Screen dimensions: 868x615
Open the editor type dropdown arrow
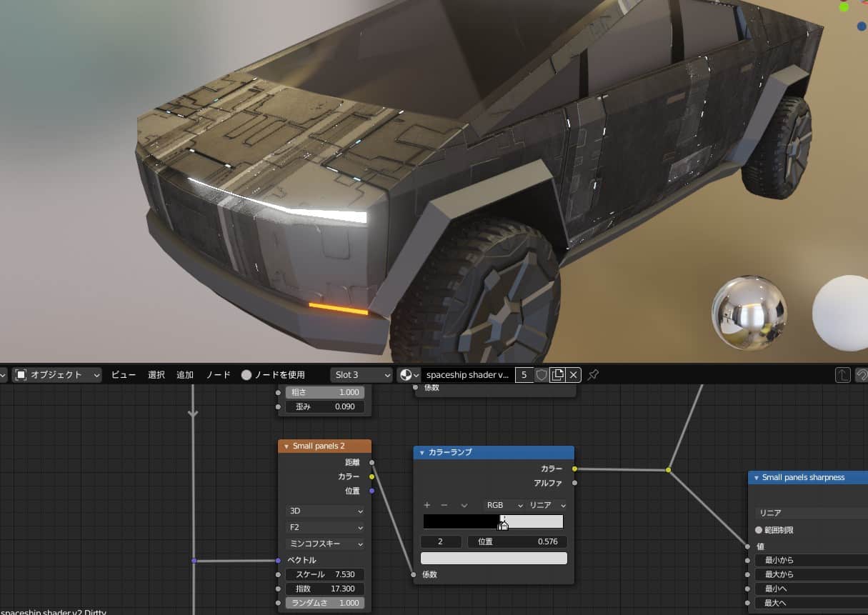click(1, 374)
